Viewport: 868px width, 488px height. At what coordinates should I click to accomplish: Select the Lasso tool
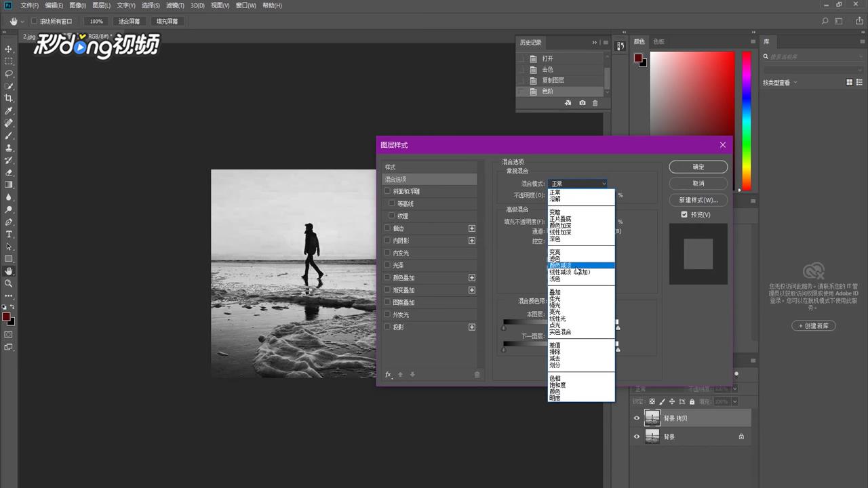[9, 74]
